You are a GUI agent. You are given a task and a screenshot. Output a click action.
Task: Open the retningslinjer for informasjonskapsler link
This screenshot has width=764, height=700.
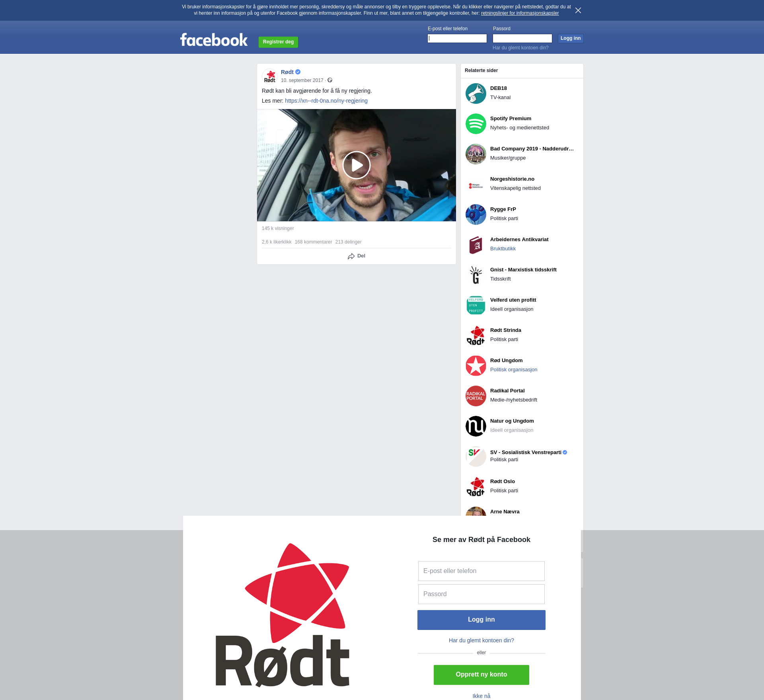[520, 13]
